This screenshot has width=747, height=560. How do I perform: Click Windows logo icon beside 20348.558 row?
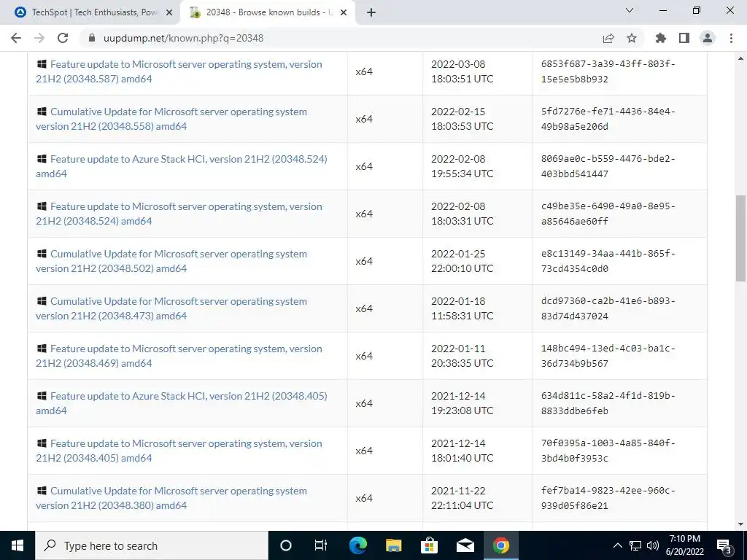point(42,112)
